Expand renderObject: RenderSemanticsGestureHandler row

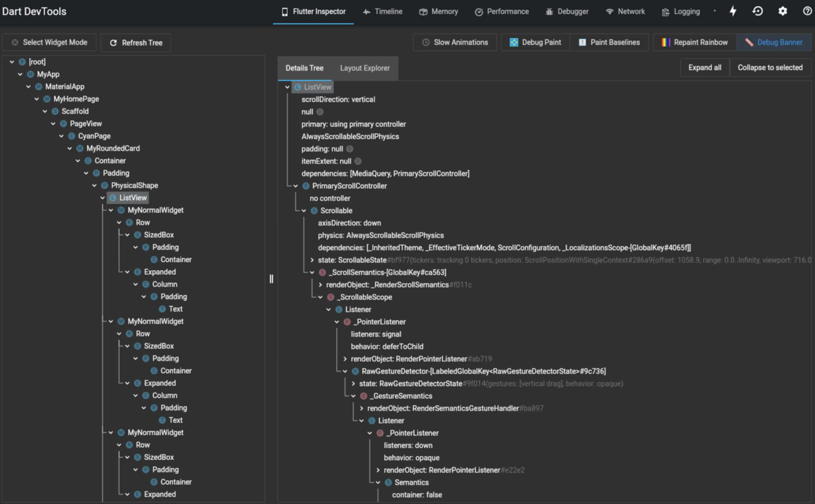[x=361, y=408]
